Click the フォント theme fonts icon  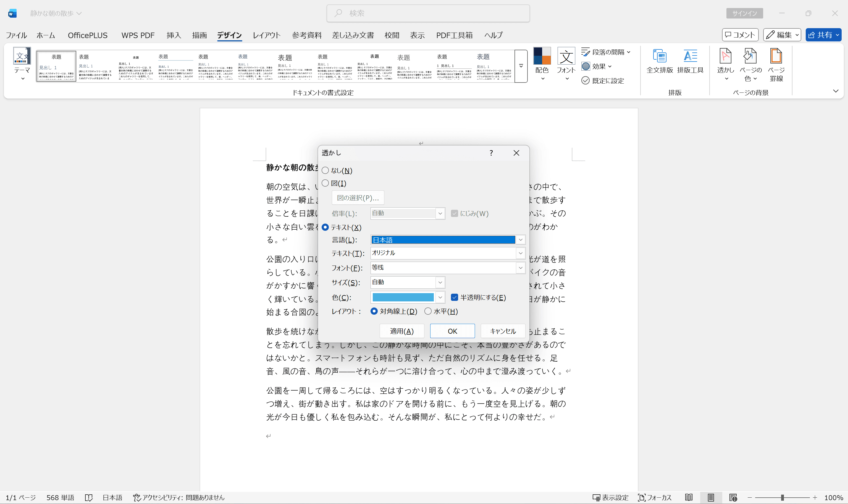click(x=566, y=56)
